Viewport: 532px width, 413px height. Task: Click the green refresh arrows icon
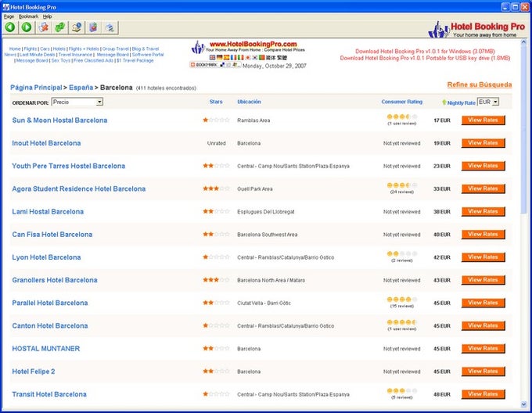pos(60,27)
